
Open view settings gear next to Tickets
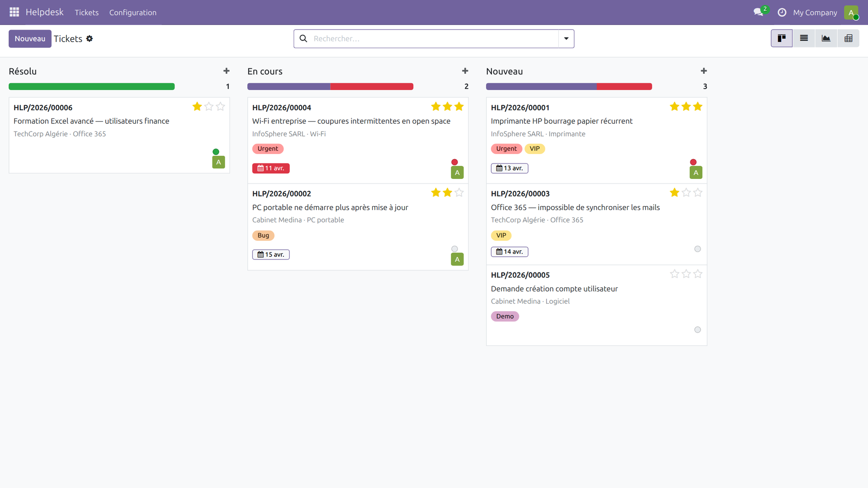(x=90, y=38)
